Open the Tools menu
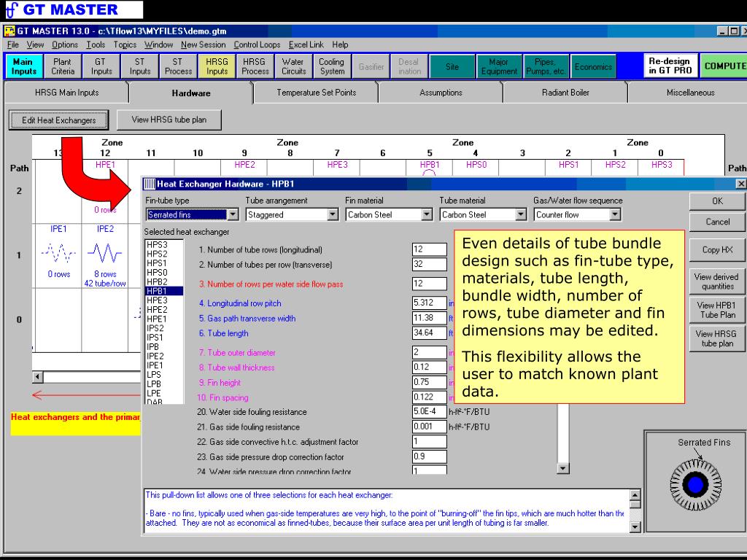The image size is (747, 560). click(x=96, y=44)
